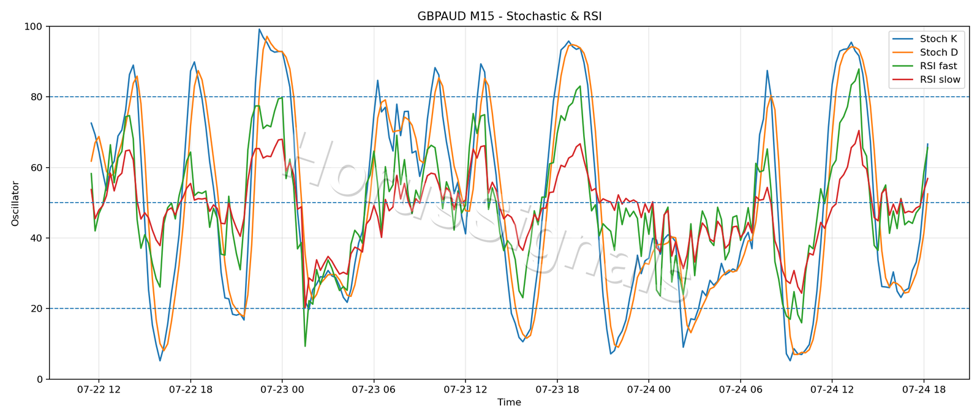Click the x-axis tick label 07-24 00

[x=649, y=389]
